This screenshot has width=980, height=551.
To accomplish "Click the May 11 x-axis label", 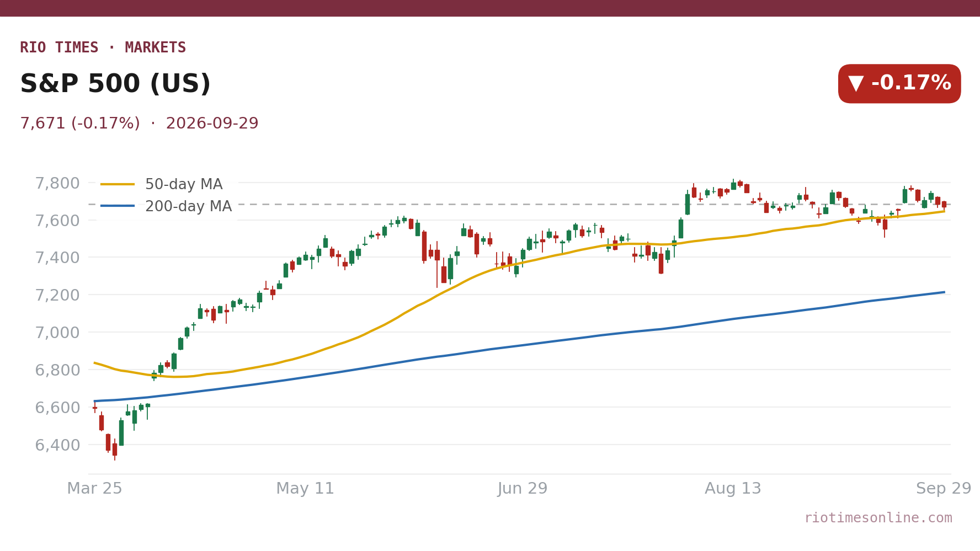I will [305, 489].
